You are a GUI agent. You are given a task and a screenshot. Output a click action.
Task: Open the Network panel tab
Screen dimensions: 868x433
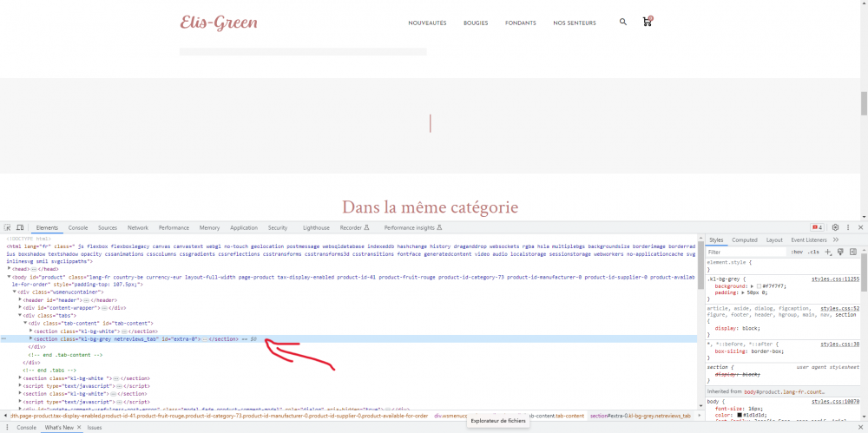(x=138, y=227)
